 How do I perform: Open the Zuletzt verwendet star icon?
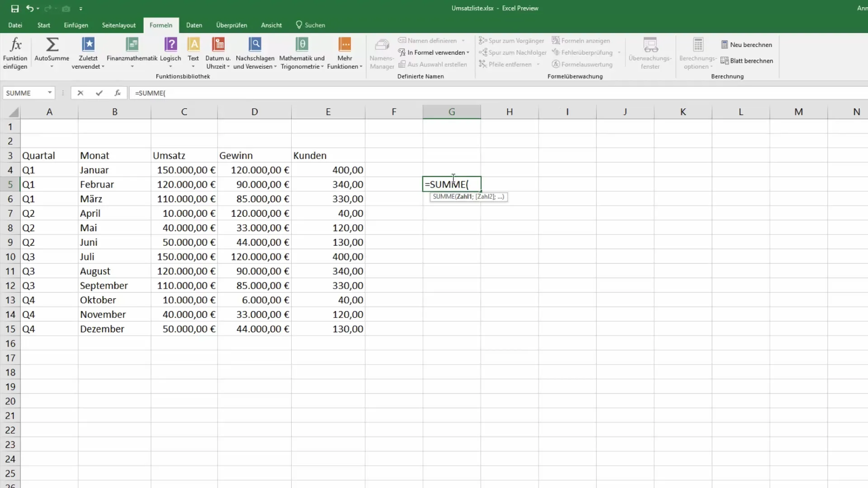coord(88,44)
